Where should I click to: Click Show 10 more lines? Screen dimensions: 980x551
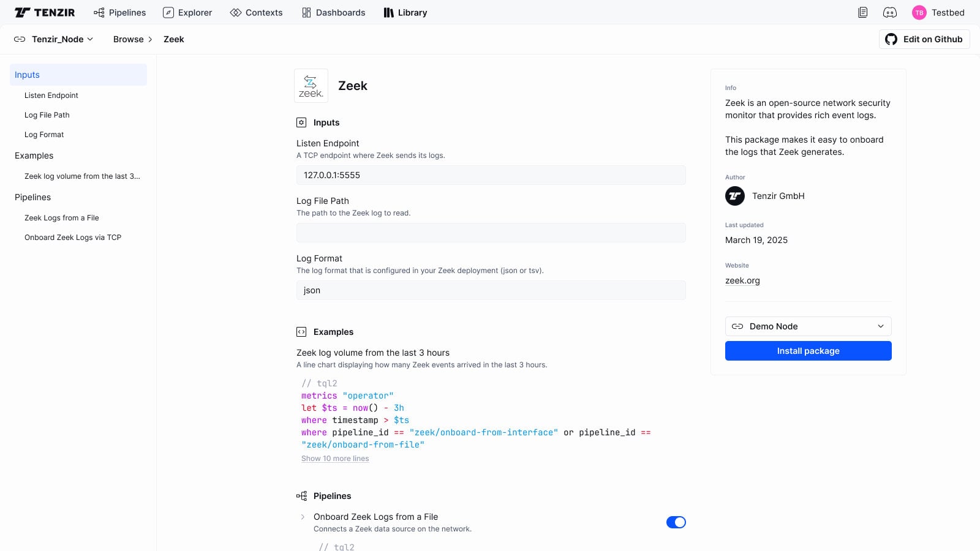(x=335, y=459)
